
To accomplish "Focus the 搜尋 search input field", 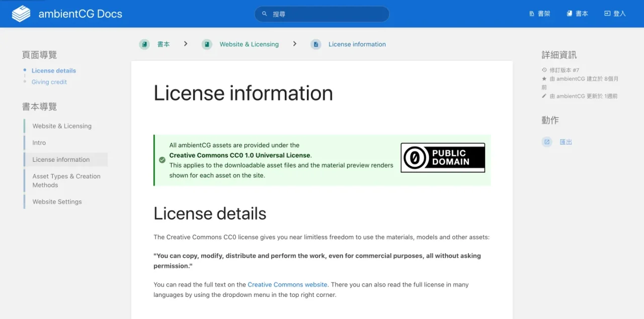I will click(322, 14).
